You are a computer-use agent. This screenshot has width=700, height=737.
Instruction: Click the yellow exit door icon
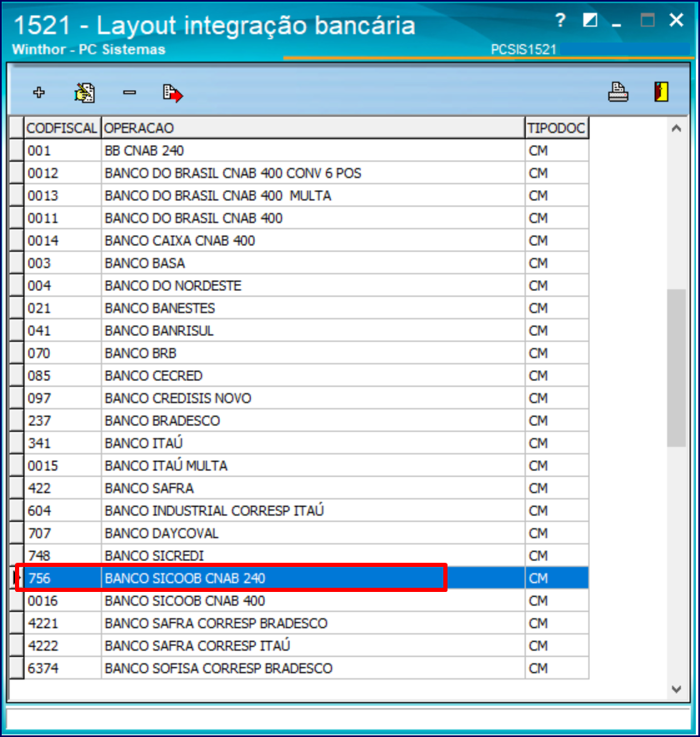[662, 92]
